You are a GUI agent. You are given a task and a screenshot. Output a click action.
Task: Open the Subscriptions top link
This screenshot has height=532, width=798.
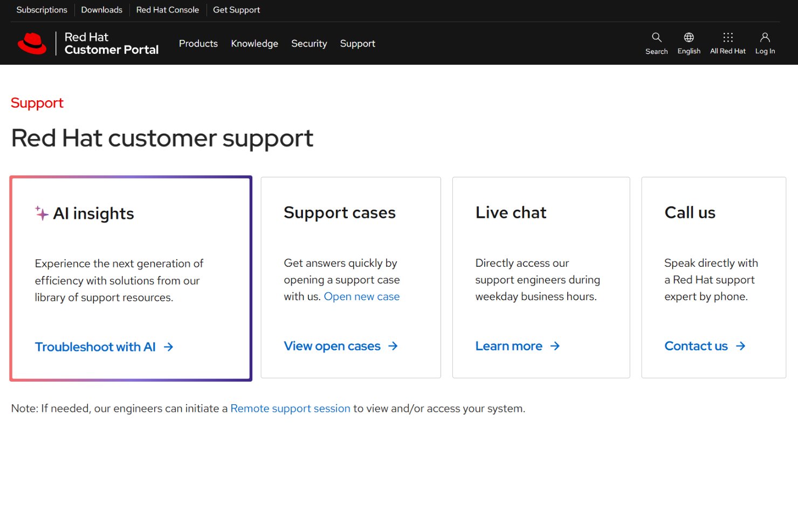tap(42, 10)
